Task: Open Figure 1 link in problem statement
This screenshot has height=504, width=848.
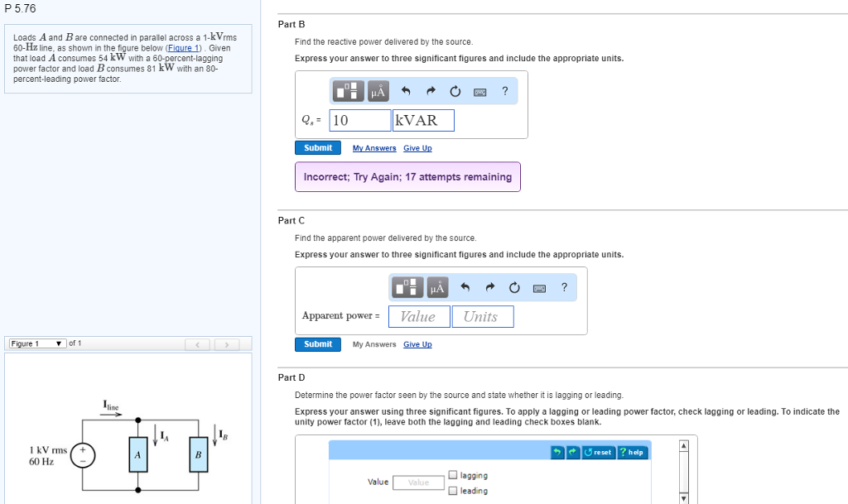Action: [183, 47]
